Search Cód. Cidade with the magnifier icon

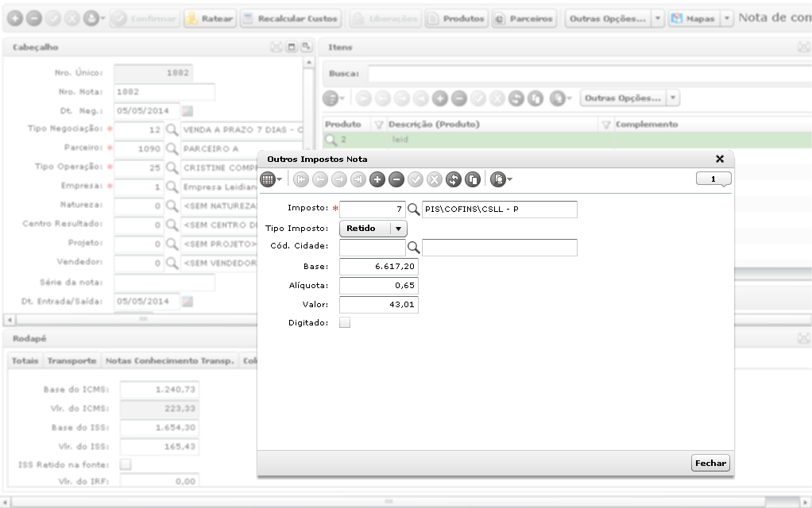coord(413,248)
